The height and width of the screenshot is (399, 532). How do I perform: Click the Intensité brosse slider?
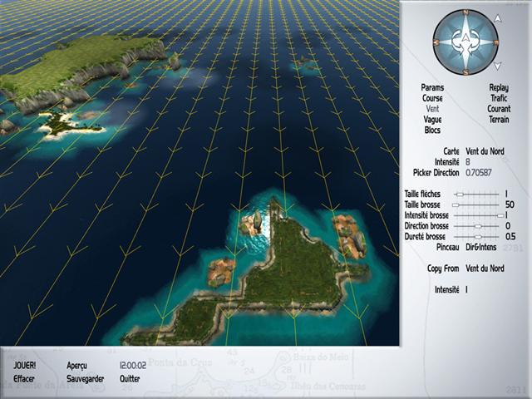point(479,215)
